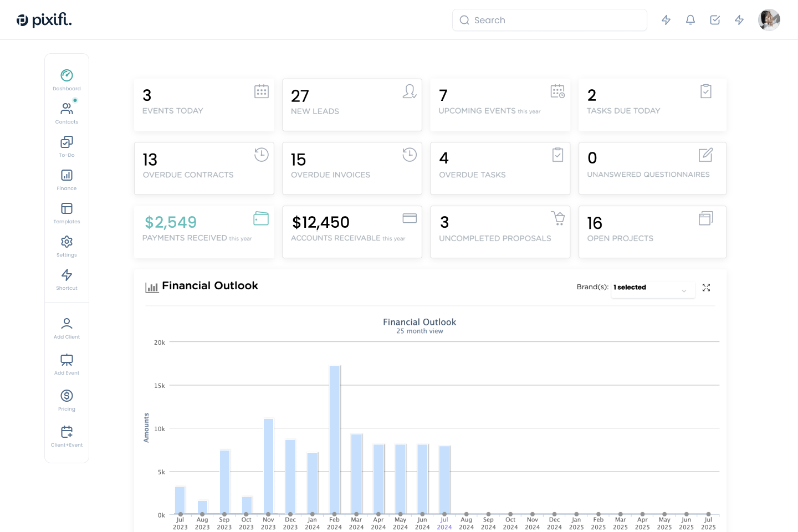Click the Feb 2024 chart bar
Viewport: 798px width, 532px height.
pyautogui.click(x=335, y=440)
